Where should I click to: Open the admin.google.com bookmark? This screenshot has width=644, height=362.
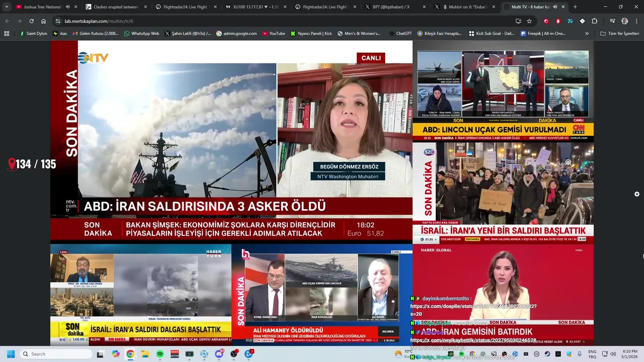(x=236, y=34)
